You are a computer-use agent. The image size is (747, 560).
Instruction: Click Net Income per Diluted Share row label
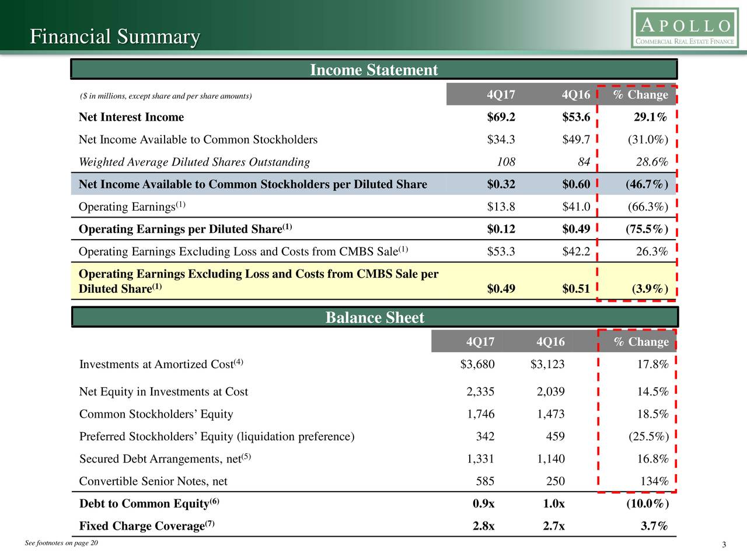[x=253, y=184]
